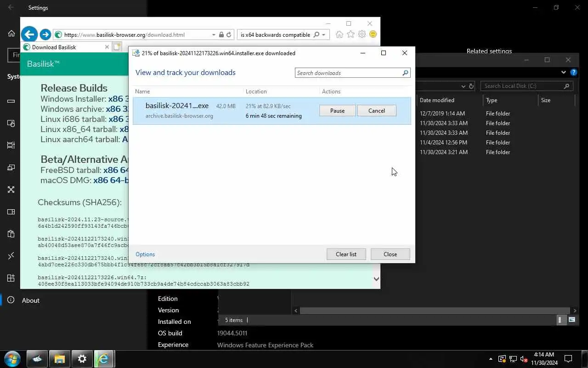
Task: Click the smiley feedback icon
Action: point(373,34)
